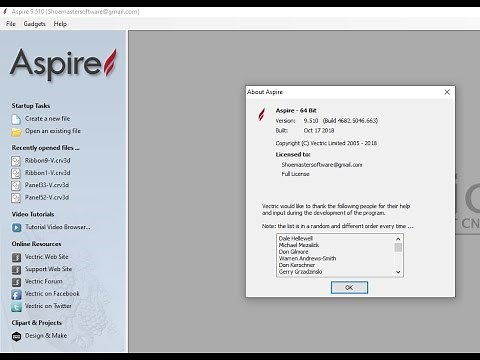
Task: Visit the Support Web Site link
Action: click(x=48, y=269)
